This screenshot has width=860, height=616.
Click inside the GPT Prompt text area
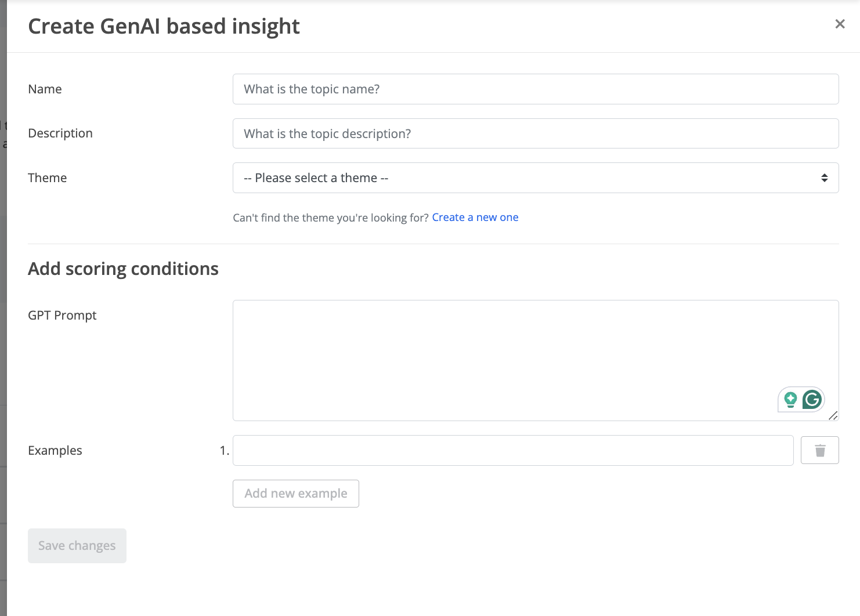click(536, 360)
